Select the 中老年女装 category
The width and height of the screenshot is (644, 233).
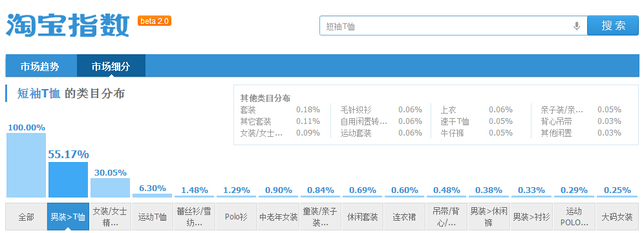pyautogui.click(x=279, y=217)
